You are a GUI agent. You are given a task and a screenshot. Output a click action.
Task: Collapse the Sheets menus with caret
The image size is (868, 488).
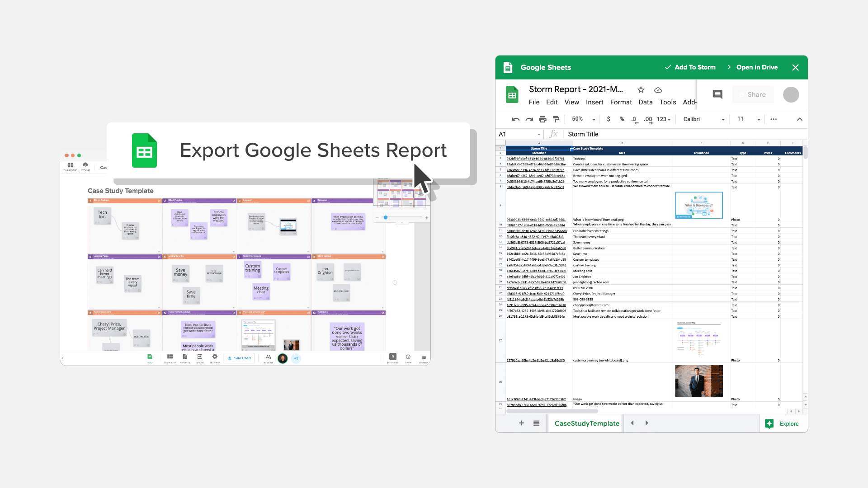click(x=800, y=119)
